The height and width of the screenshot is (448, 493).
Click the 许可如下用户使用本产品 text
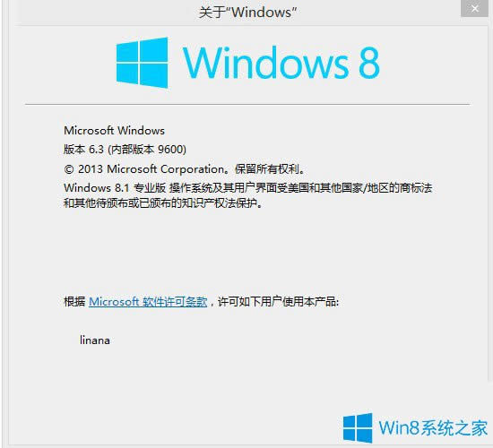[278, 302]
